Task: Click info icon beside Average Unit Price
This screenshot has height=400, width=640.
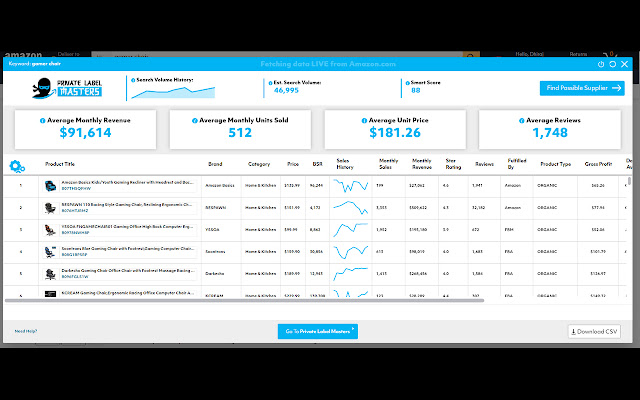Action: (364, 120)
